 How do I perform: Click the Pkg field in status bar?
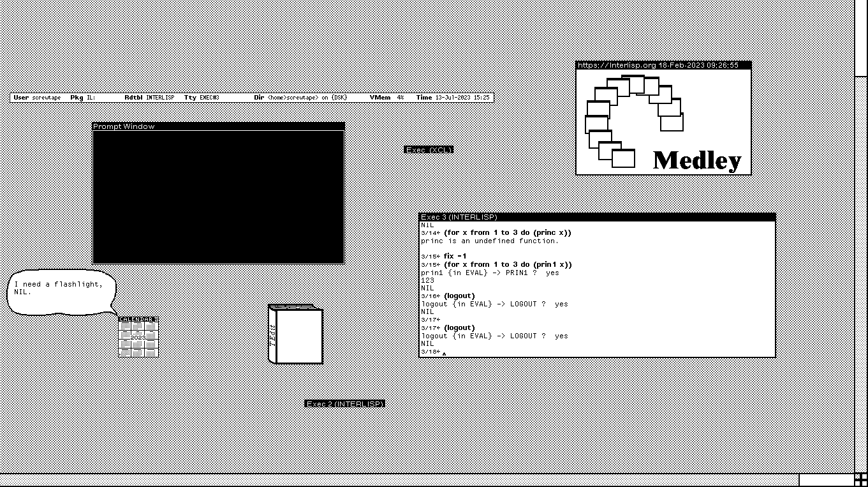coord(83,98)
